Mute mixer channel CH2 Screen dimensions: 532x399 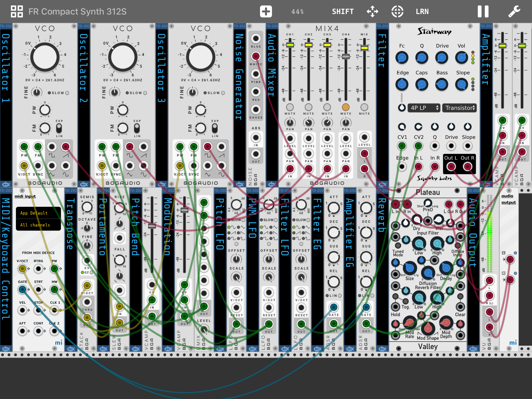[308, 107]
